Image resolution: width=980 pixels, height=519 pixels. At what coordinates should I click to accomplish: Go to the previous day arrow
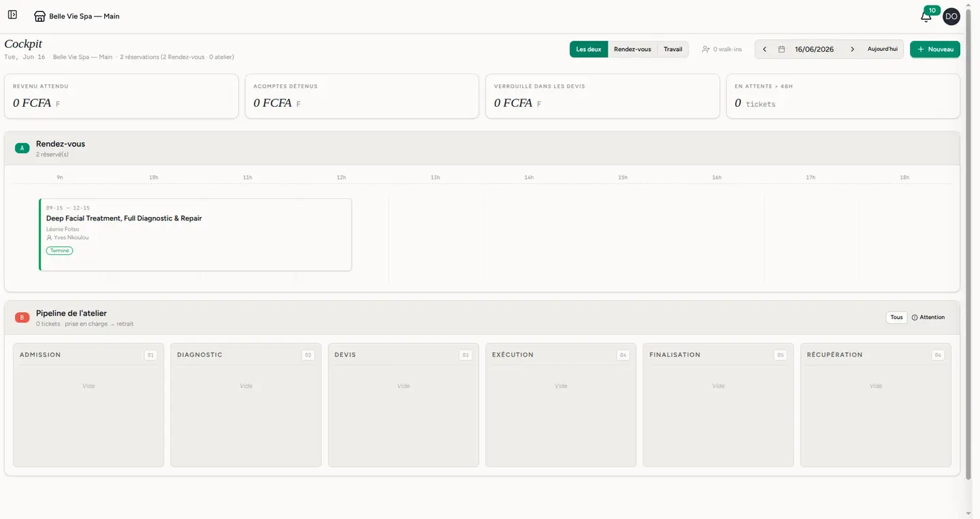[x=764, y=50]
